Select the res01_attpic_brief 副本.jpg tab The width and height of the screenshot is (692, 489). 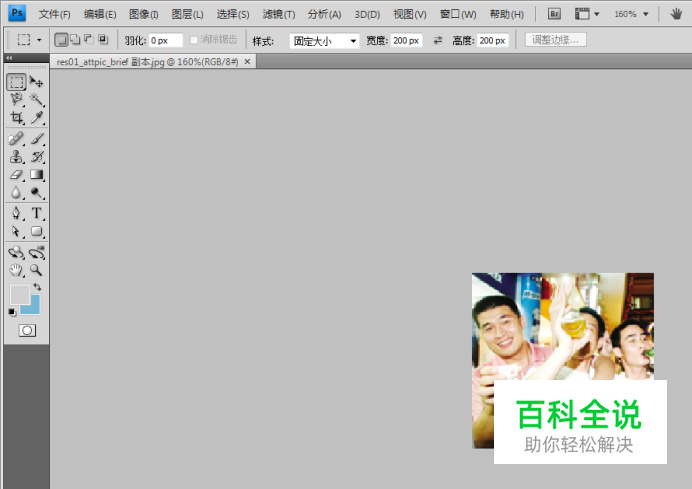pyautogui.click(x=147, y=62)
